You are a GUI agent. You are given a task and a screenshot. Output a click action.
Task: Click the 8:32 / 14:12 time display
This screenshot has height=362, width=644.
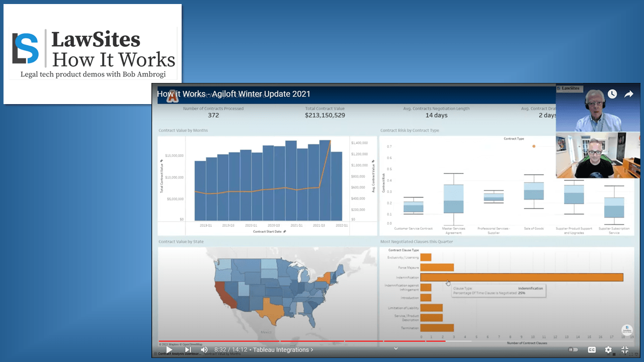(x=231, y=349)
